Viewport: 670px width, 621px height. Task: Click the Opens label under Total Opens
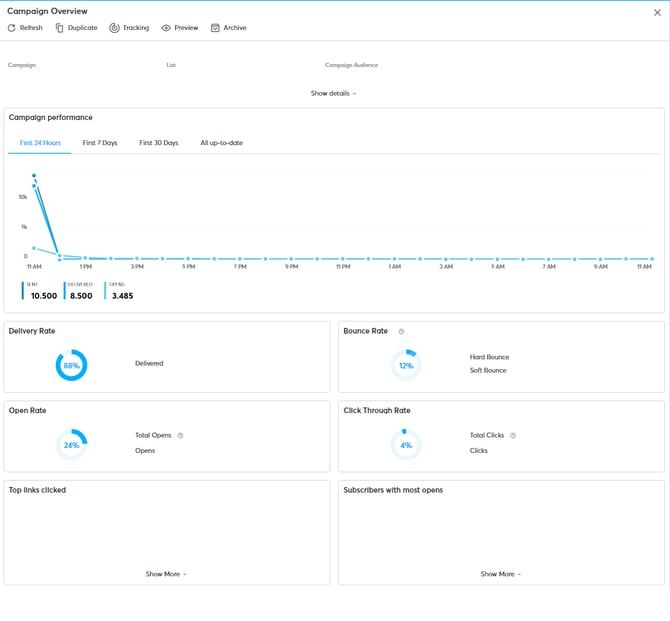[145, 450]
